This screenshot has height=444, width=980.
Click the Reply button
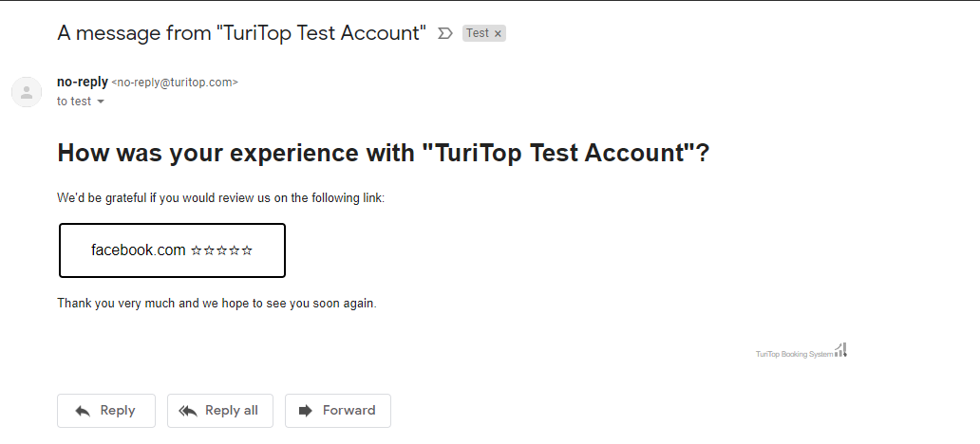[x=106, y=410]
